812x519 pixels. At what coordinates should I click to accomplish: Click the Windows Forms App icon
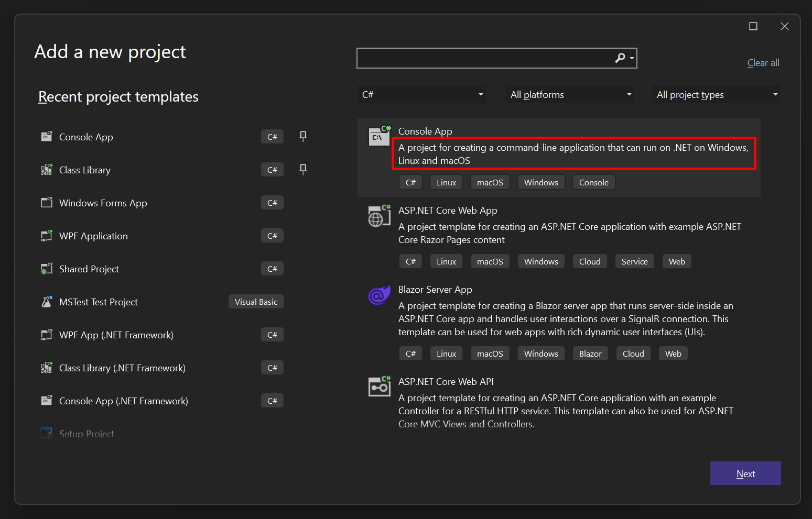click(46, 203)
